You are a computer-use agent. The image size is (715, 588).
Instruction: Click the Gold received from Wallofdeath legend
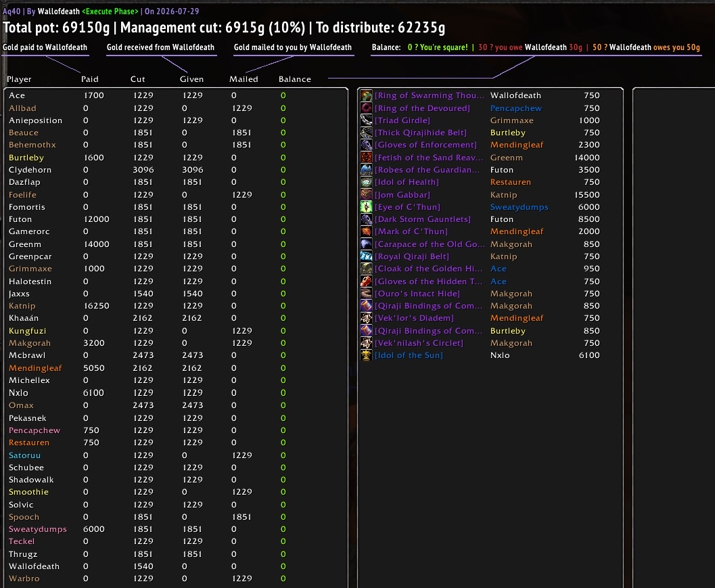coord(160,47)
